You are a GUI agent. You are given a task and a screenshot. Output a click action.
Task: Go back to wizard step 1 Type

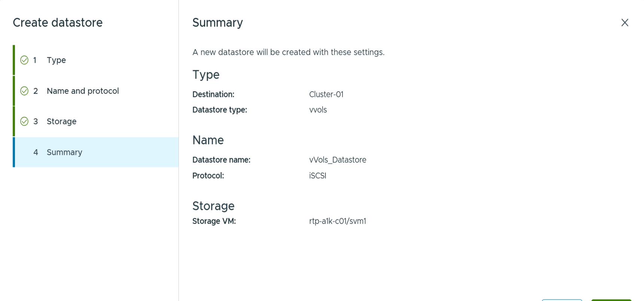click(x=56, y=60)
